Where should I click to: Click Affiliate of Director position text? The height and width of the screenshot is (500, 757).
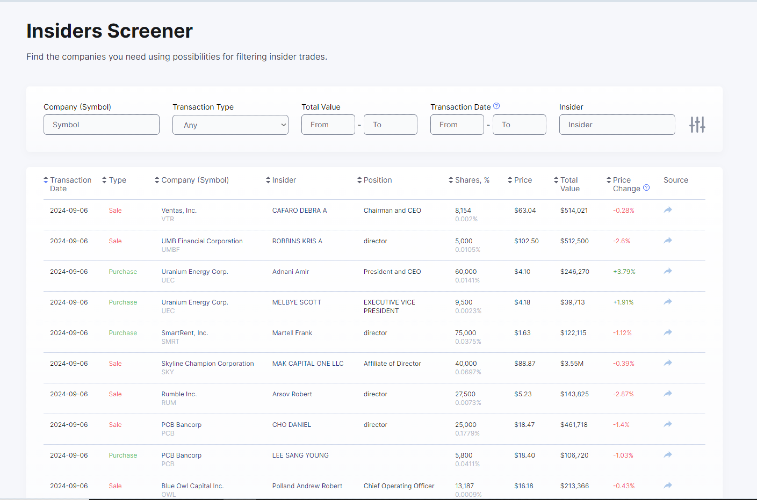click(x=392, y=363)
